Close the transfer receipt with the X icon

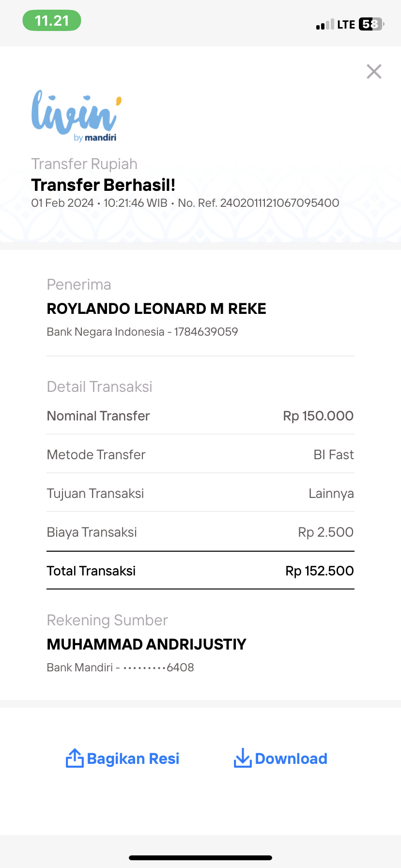click(x=374, y=72)
